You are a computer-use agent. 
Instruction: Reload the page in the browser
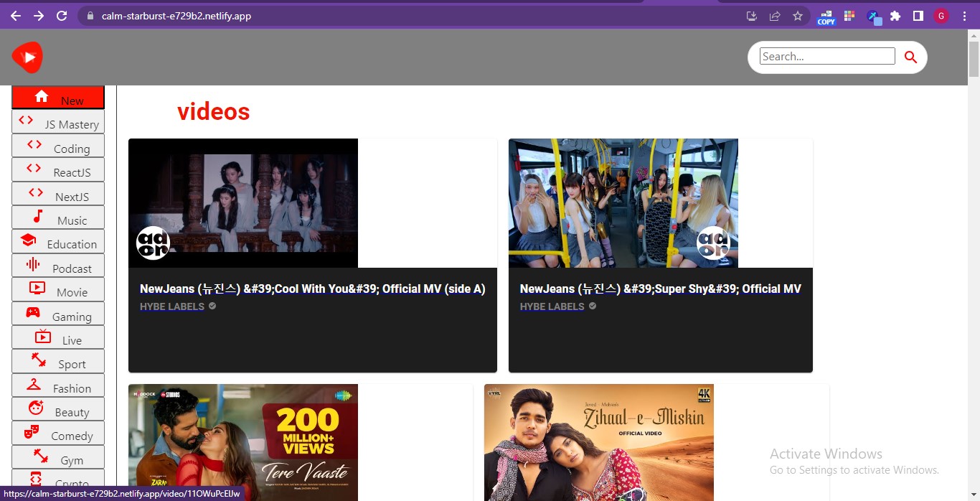tap(62, 16)
